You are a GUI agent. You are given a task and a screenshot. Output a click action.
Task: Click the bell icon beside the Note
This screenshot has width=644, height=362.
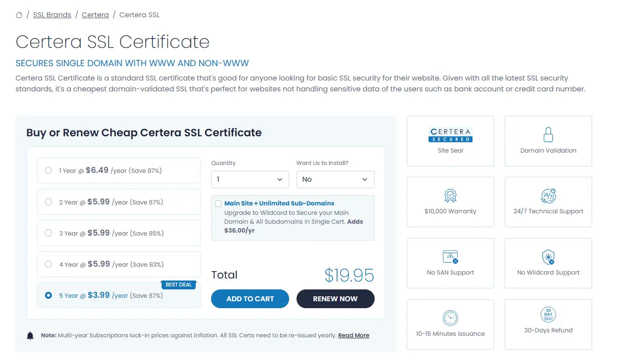click(30, 336)
